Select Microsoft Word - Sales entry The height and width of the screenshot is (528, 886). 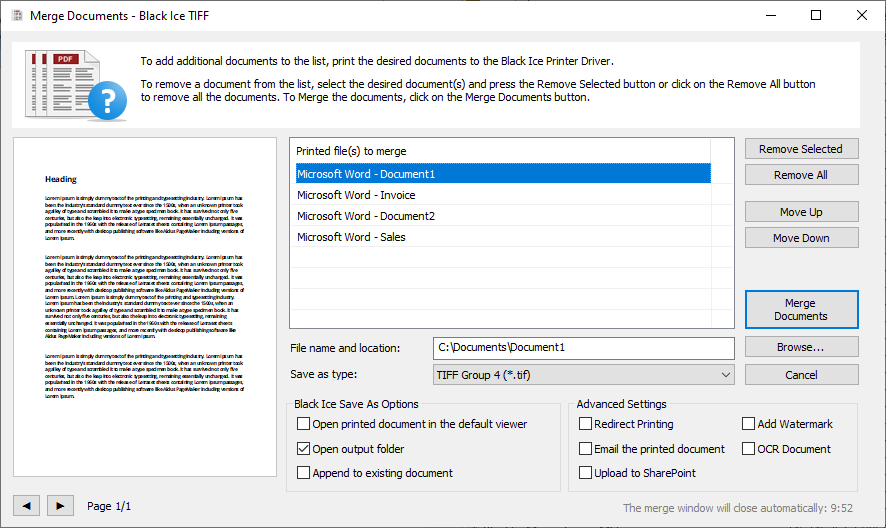coord(351,237)
